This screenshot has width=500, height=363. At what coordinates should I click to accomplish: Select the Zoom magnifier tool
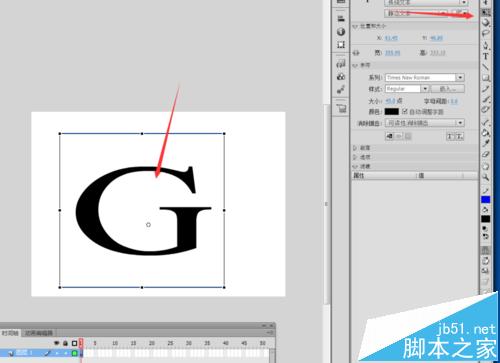(x=486, y=177)
